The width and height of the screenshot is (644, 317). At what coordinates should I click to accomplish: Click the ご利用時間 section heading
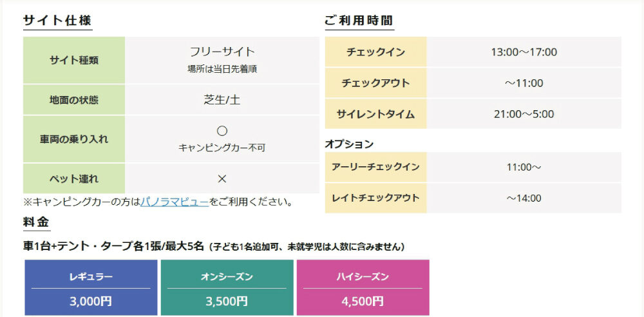pyautogui.click(x=359, y=21)
